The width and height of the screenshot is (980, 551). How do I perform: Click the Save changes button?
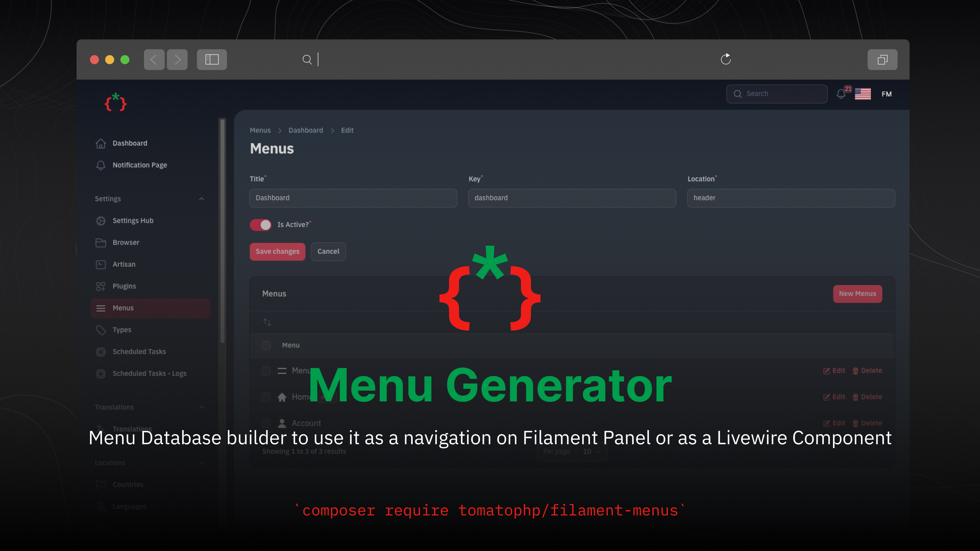(277, 251)
